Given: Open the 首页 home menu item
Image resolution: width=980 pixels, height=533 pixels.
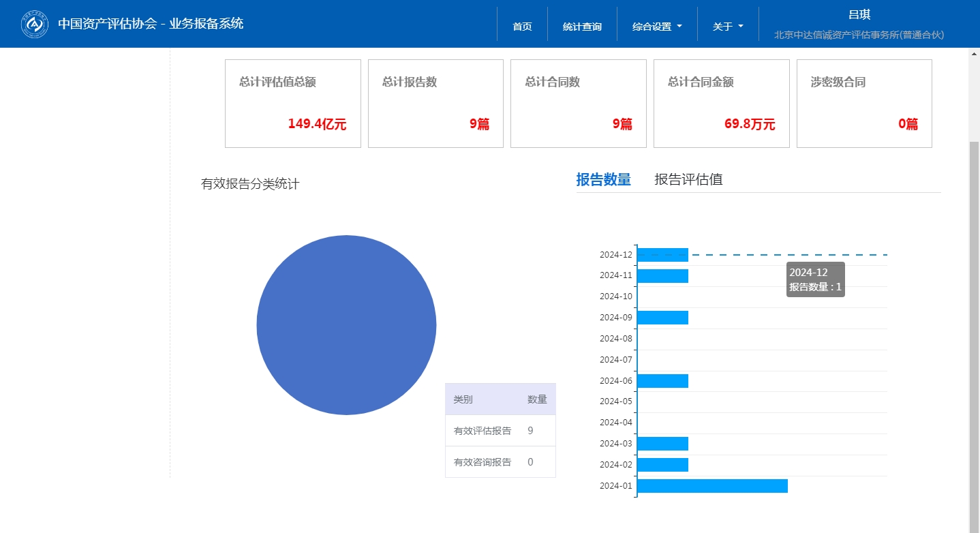Looking at the screenshot, I should point(522,27).
